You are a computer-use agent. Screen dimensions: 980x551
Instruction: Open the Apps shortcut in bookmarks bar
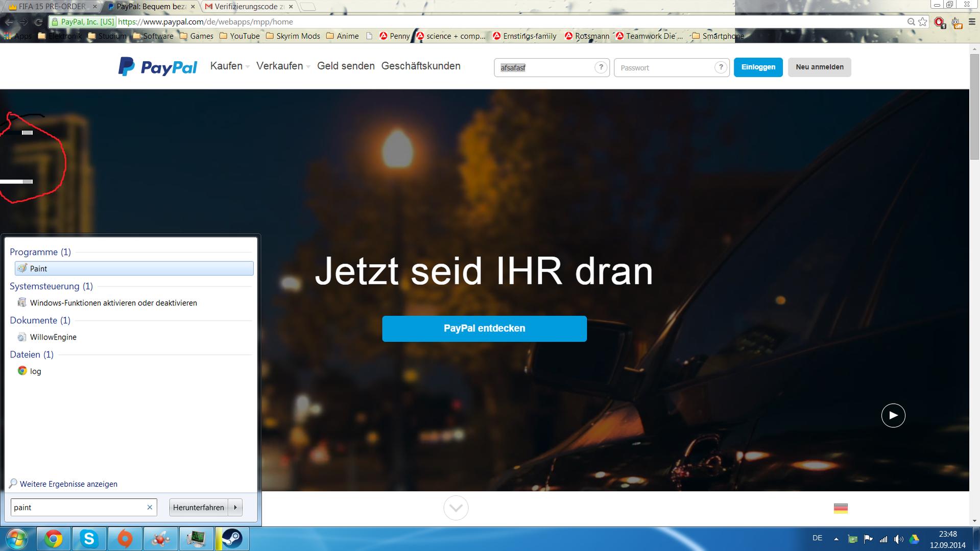[x=18, y=36]
